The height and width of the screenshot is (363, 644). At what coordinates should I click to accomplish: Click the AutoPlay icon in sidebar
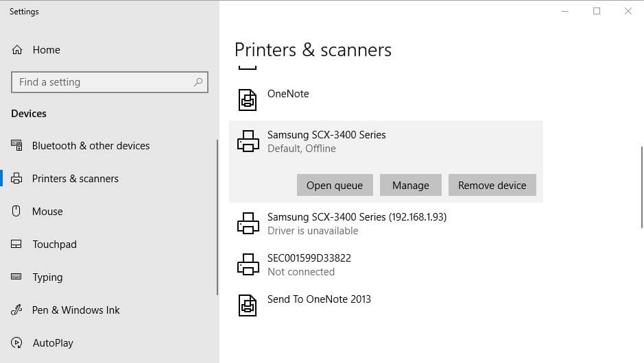point(17,343)
